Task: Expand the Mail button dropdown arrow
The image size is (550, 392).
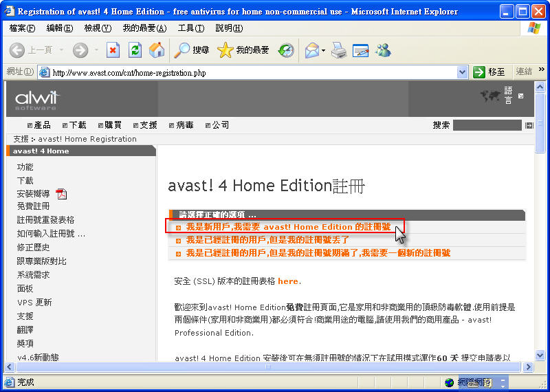Action: point(323,50)
